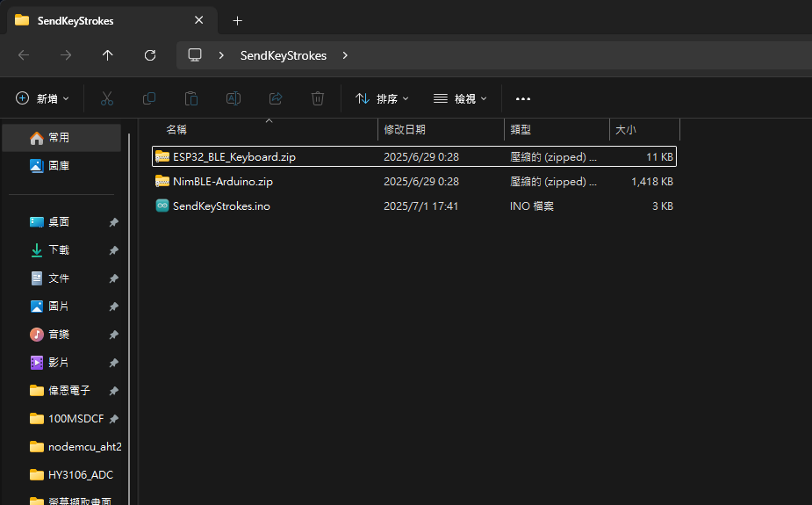812x505 pixels.
Task: Go up one folder level
Action: (108, 55)
